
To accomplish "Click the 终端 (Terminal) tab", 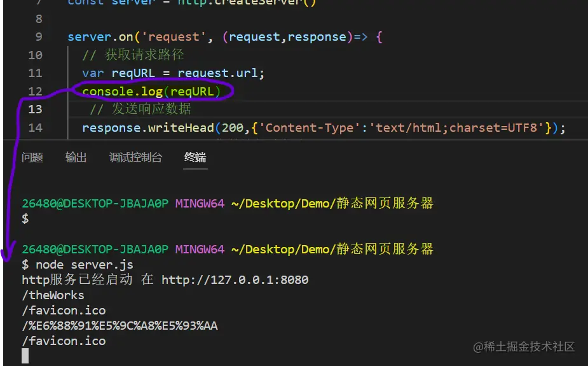I will click(x=195, y=157).
